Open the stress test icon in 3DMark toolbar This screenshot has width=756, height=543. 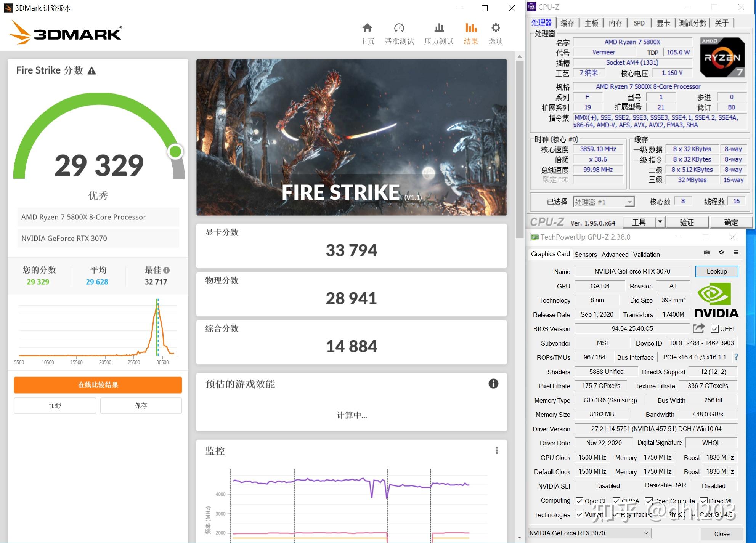pos(438,27)
